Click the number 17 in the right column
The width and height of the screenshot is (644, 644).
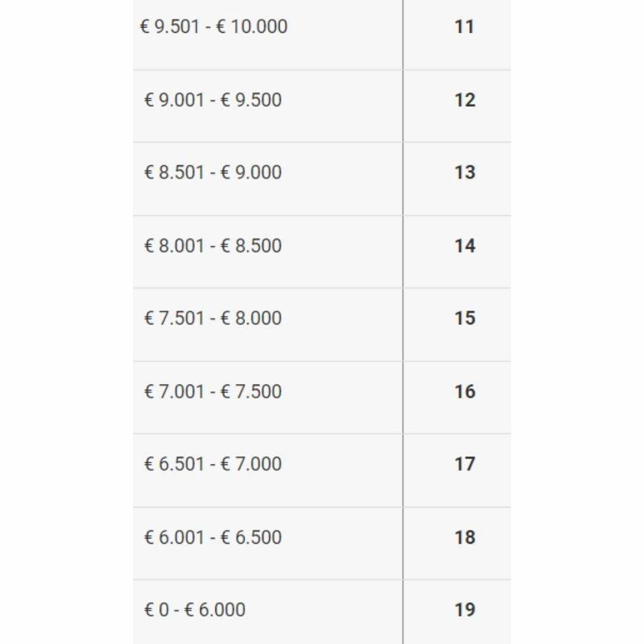[465, 464]
